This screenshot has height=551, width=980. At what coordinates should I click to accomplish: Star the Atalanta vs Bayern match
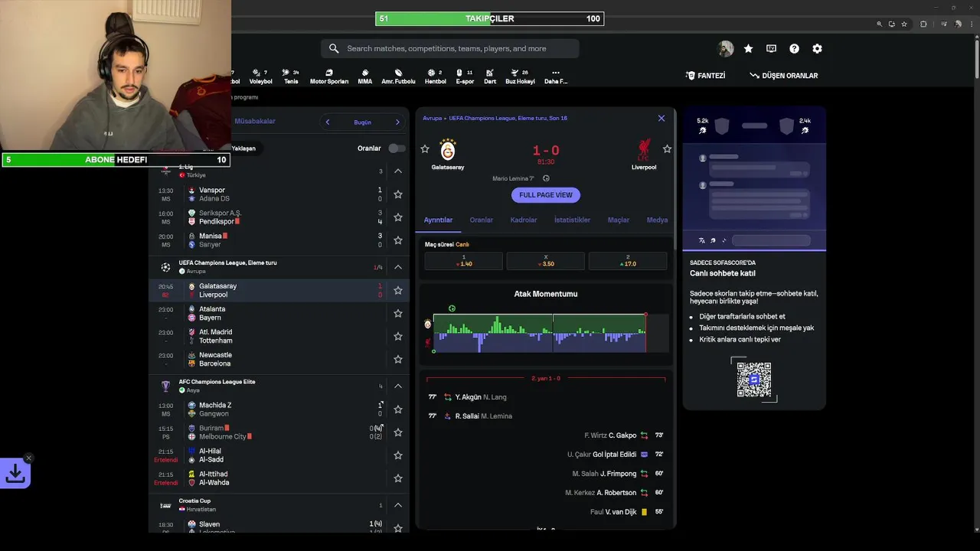(x=398, y=313)
